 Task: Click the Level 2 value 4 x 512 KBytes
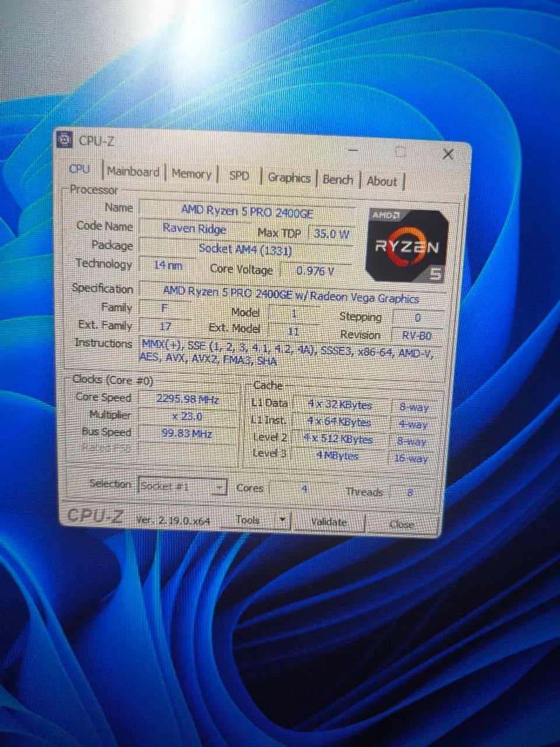[x=338, y=439]
